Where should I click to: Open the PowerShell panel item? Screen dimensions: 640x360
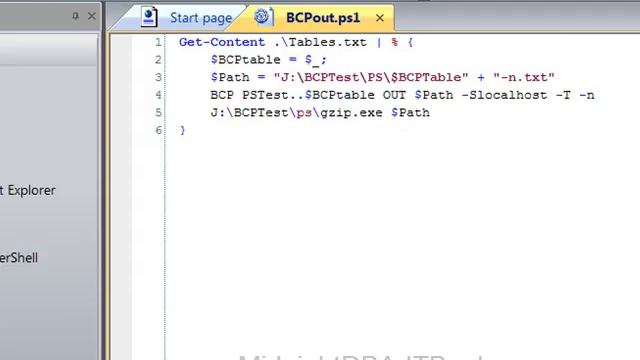[x=19, y=258]
